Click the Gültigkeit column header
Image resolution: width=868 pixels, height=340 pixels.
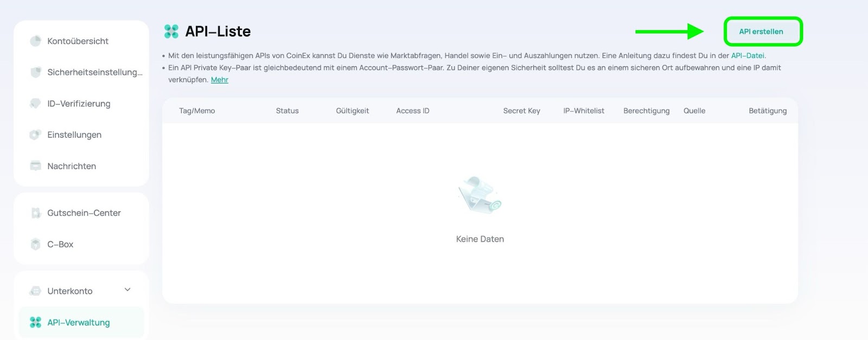(x=352, y=111)
